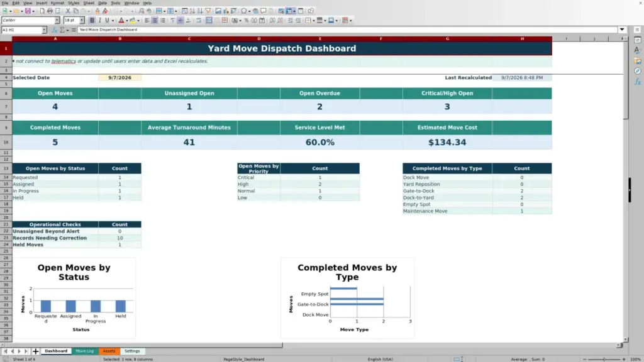Click the Formula equals button

point(74,30)
